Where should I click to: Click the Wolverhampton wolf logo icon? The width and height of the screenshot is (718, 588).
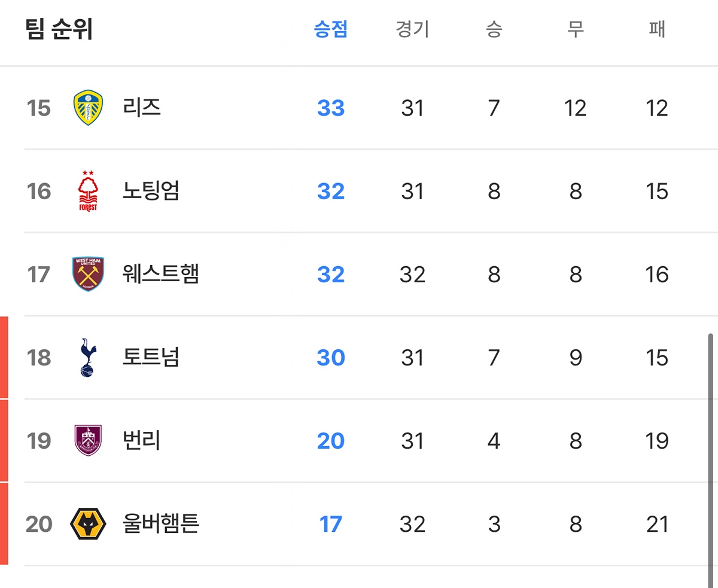88,523
